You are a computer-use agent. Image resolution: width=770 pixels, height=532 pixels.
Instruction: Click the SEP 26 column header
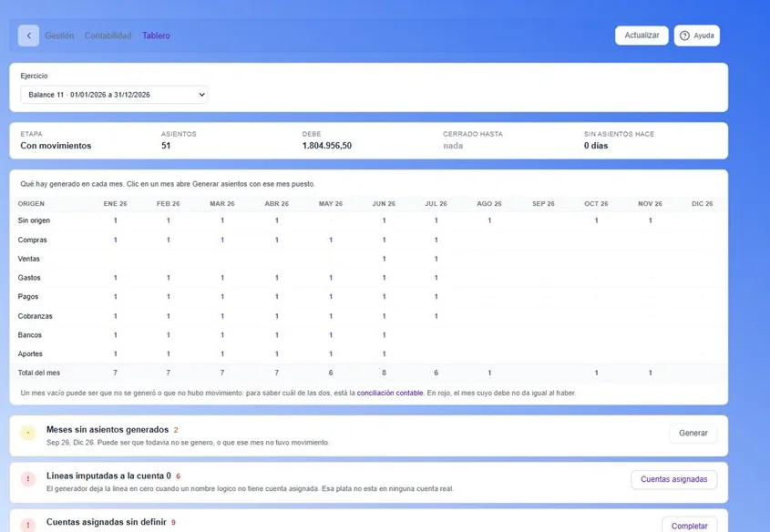544,204
